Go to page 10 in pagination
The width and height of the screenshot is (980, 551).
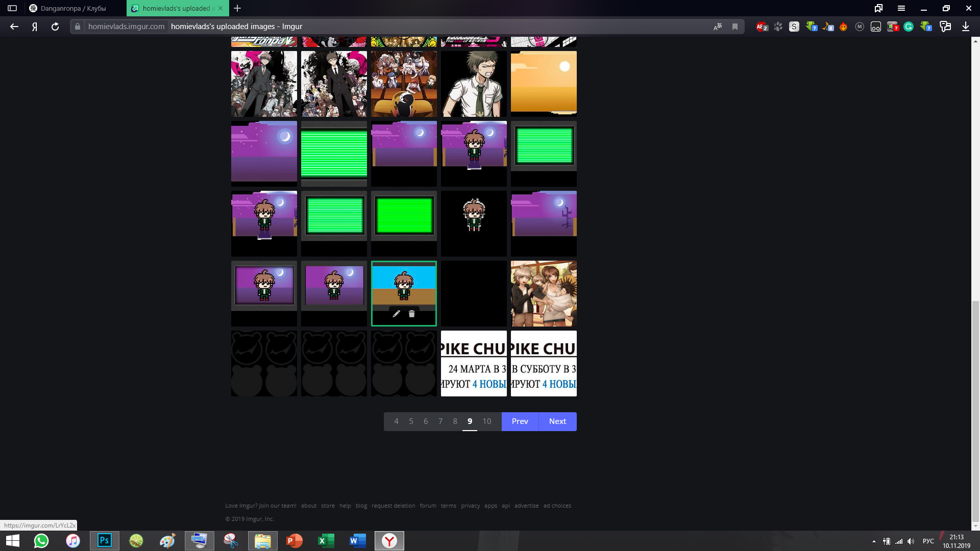pyautogui.click(x=487, y=421)
